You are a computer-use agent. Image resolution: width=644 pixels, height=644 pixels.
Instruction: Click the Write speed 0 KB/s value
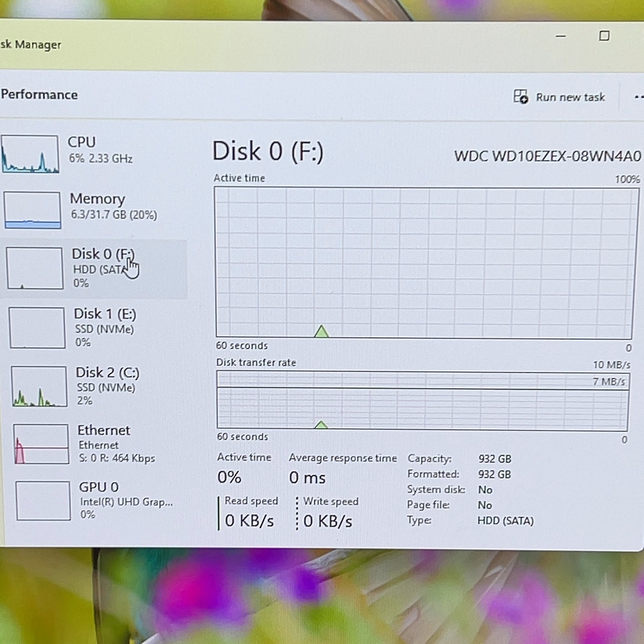click(328, 521)
